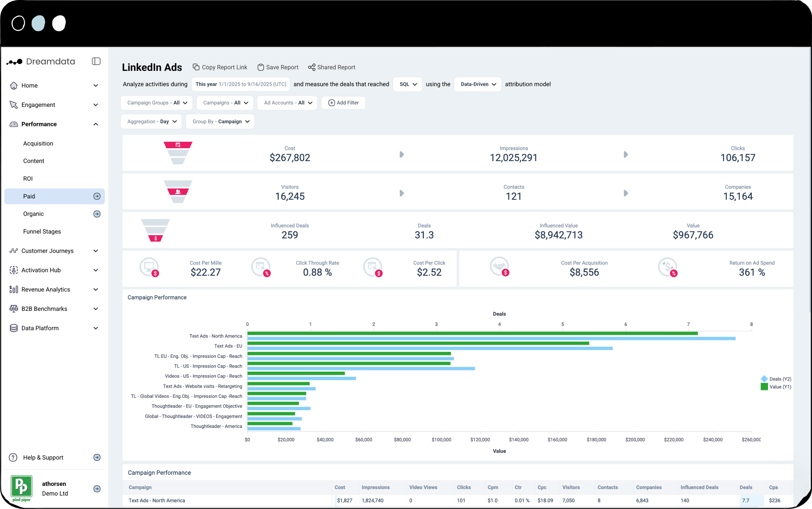This screenshot has width=812, height=509.
Task: Open the Data-Driven attribution model dropdown
Action: [477, 84]
